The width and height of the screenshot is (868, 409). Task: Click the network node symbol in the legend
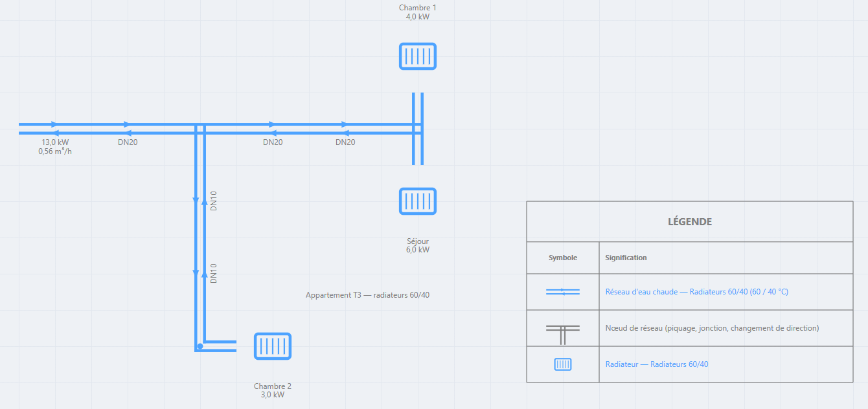[x=563, y=333]
